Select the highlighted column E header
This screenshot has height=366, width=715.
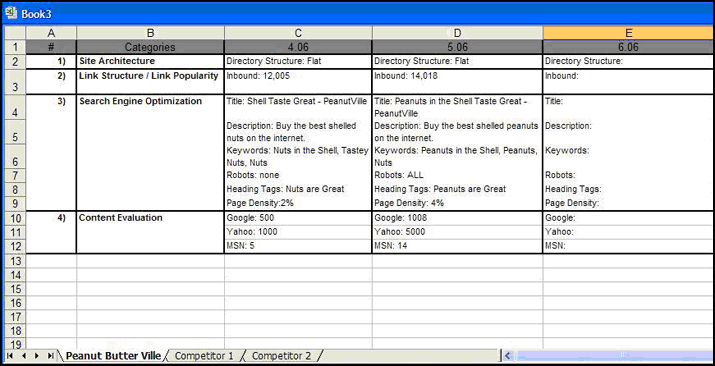[x=629, y=33]
